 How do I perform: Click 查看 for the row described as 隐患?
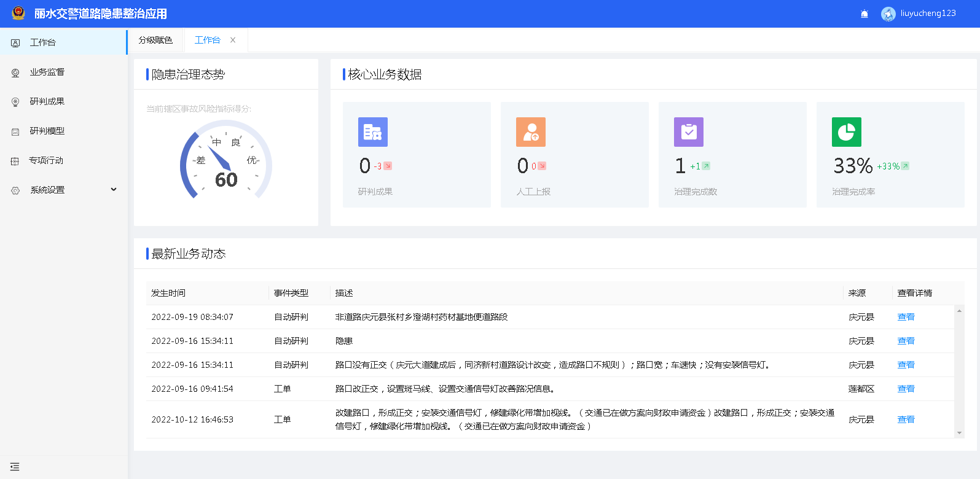point(906,341)
